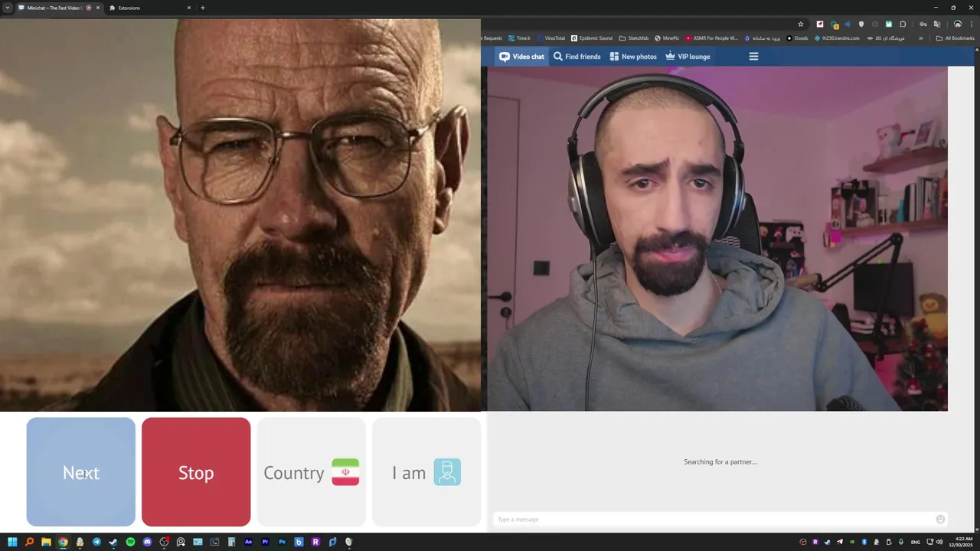Open the volume control in system tray
Screen dimensions: 980x551
(x=939, y=542)
